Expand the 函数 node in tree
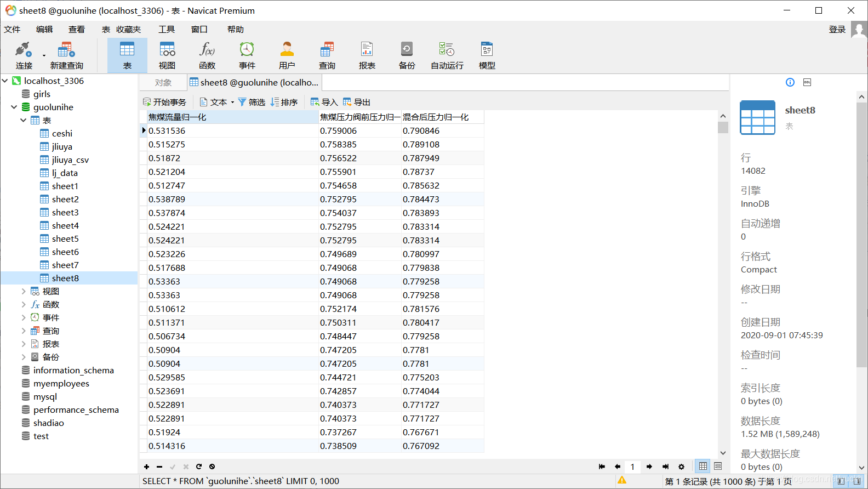The height and width of the screenshot is (489, 868). coord(24,304)
